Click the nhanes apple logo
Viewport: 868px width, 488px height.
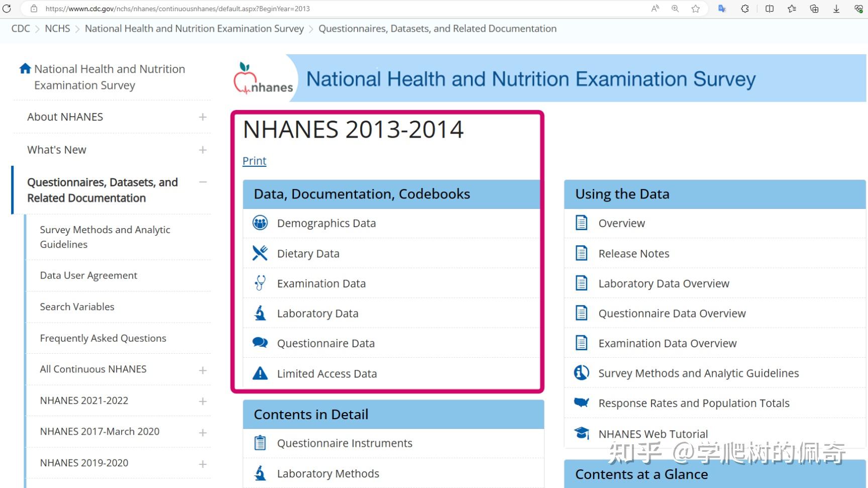click(263, 78)
